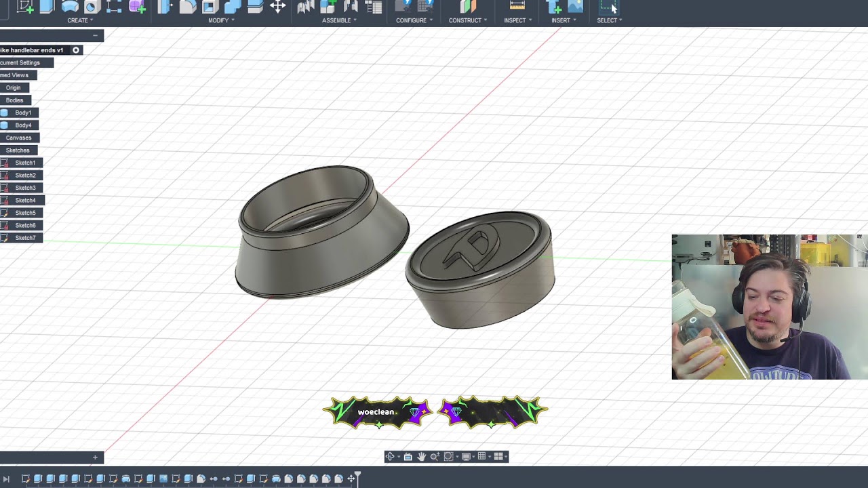Viewport: 868px width, 488px height.
Task: Select the cap body with embossed logo
Action: point(480,269)
